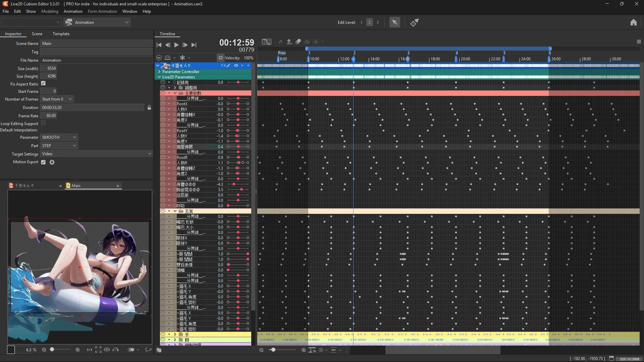Click the canvas focus crosshair icon
Screen dimensions: 644x362
tap(107, 350)
